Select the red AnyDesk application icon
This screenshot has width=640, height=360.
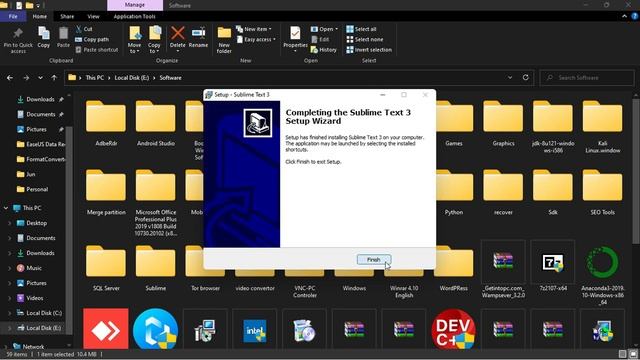click(106, 329)
